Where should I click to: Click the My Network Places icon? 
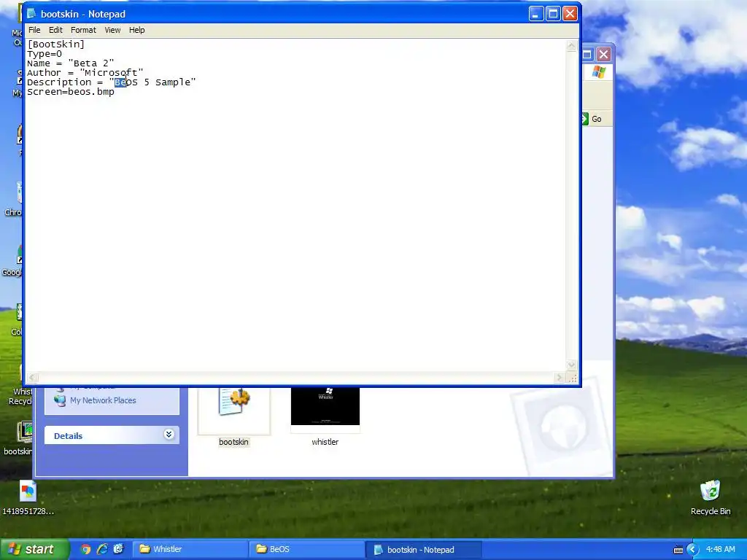[x=60, y=400]
